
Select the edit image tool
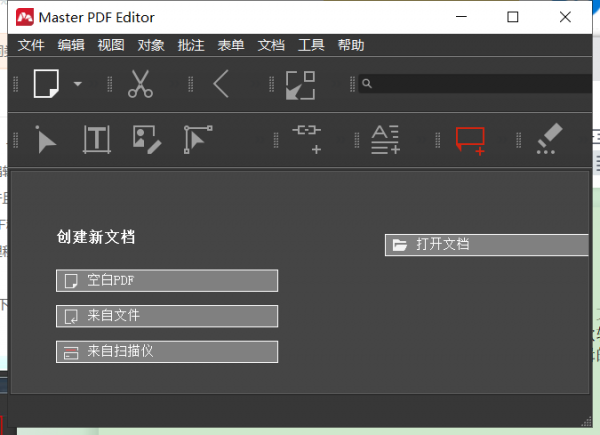[x=147, y=139]
